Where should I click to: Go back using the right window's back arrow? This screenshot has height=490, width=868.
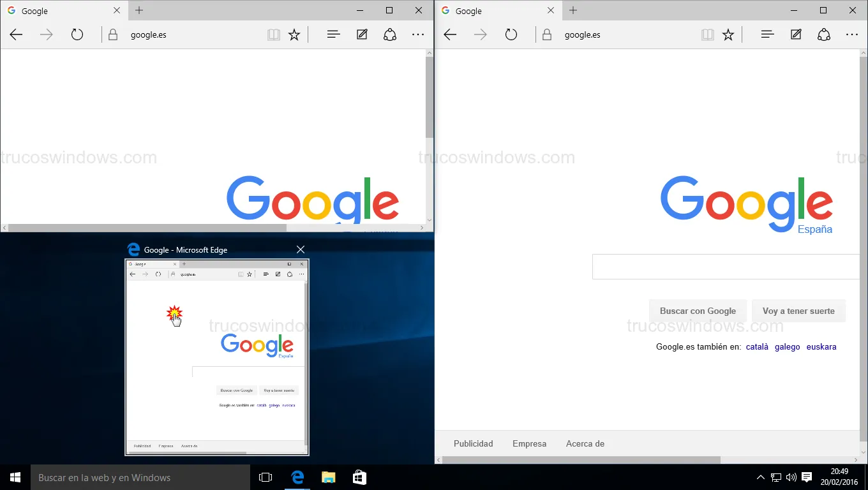click(x=450, y=35)
